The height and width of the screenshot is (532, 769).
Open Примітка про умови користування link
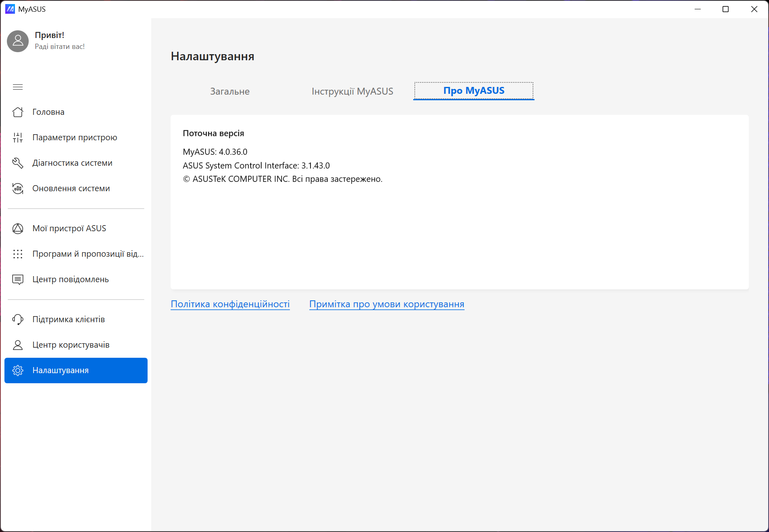click(x=387, y=304)
